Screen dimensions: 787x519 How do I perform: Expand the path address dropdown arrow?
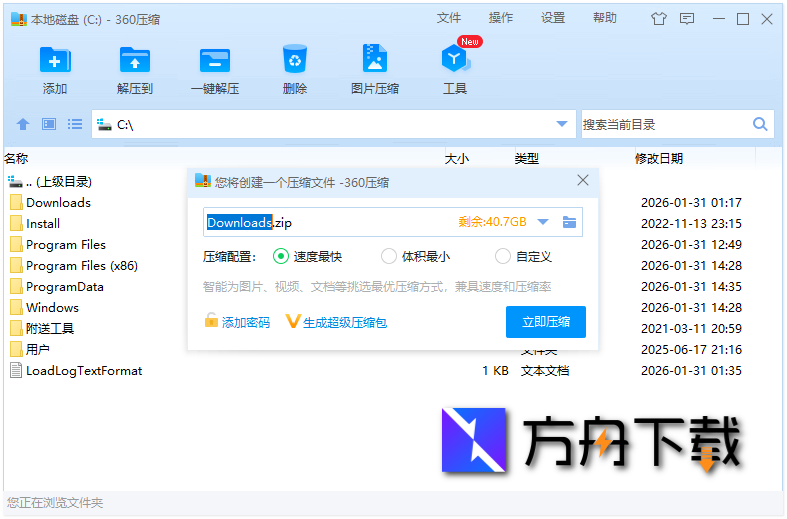pyautogui.click(x=562, y=124)
